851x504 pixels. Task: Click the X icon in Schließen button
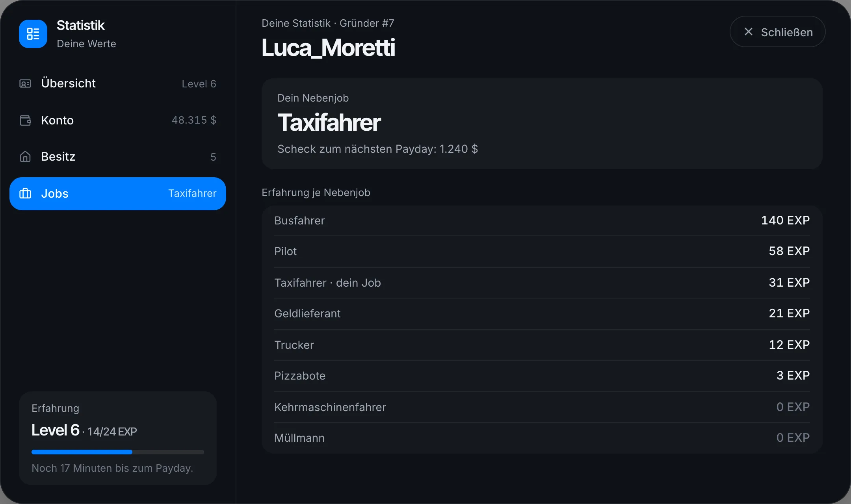[749, 32]
